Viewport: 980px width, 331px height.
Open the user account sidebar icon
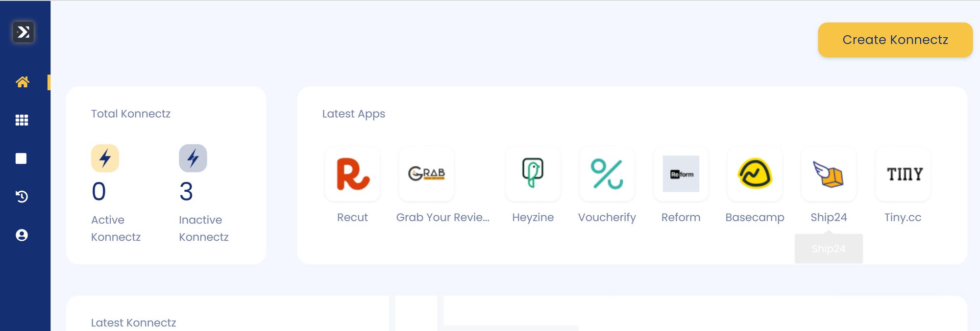point(22,235)
